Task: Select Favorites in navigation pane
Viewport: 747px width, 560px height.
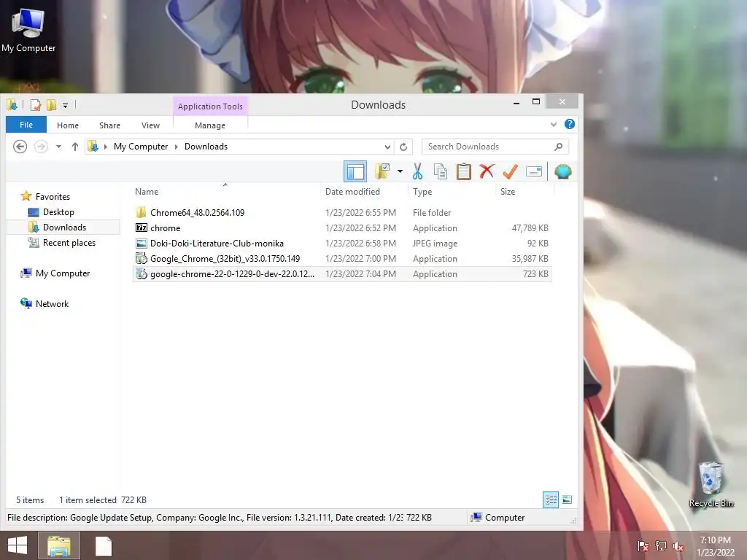Action: pyautogui.click(x=53, y=197)
